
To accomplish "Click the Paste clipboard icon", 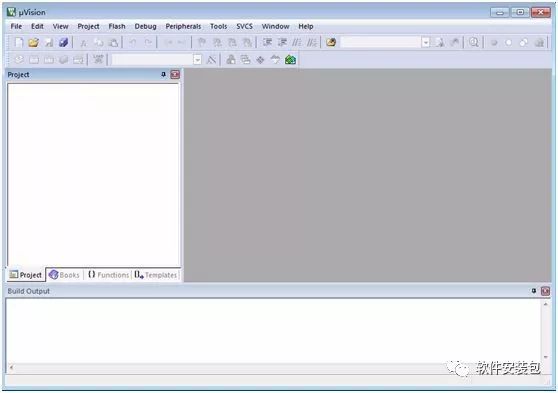I will (x=113, y=43).
